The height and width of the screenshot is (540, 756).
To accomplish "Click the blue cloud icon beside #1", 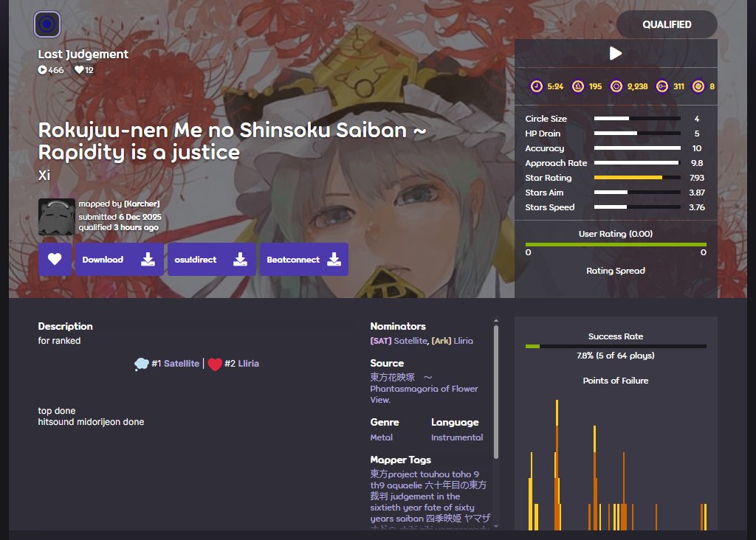I will coord(141,364).
